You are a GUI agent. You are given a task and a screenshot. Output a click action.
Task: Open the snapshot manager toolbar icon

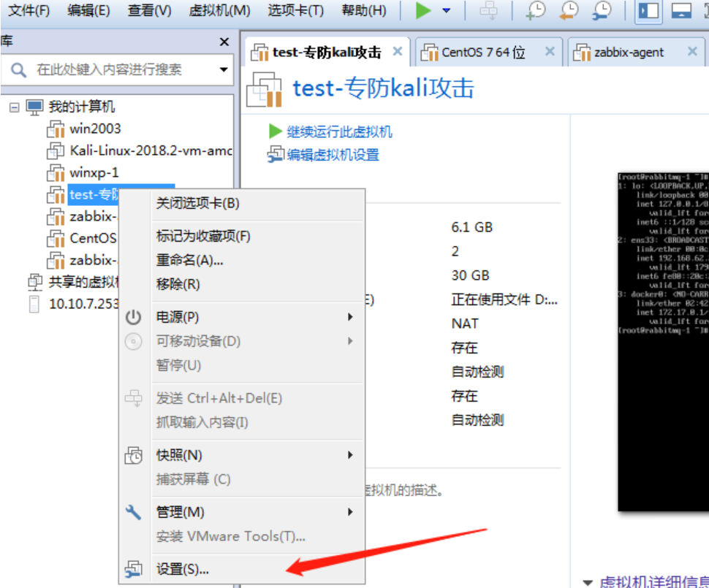pyautogui.click(x=602, y=10)
